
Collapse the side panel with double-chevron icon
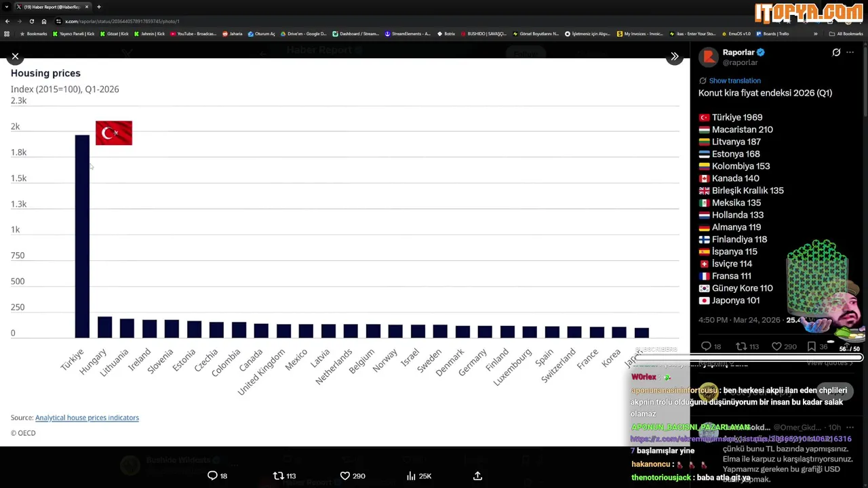point(674,57)
